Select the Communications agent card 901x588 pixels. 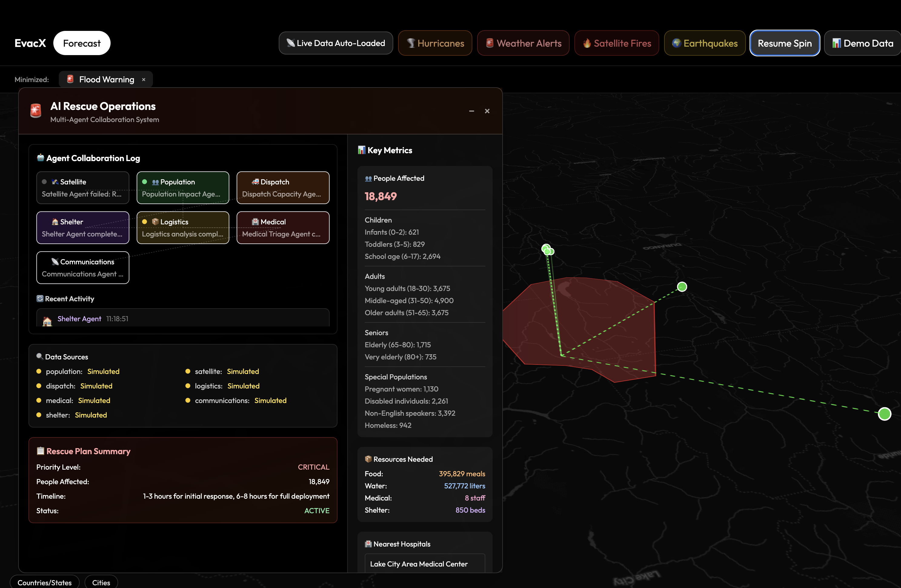pos(82,268)
